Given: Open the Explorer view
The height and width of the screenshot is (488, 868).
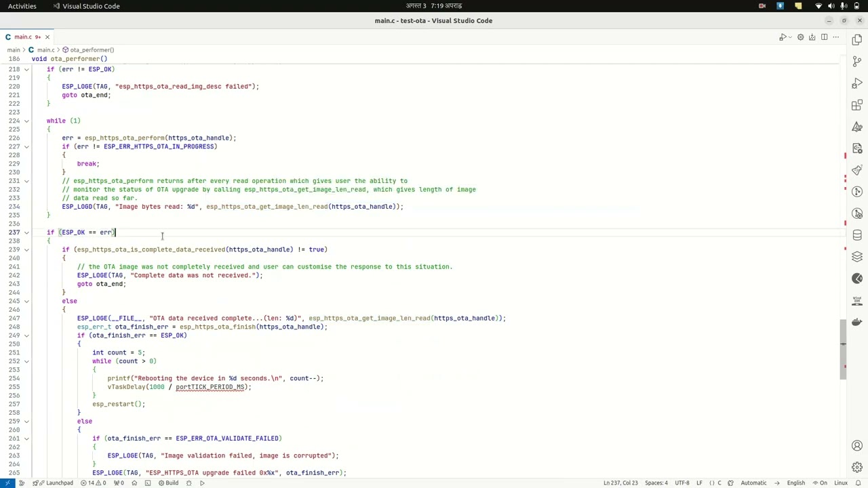Looking at the screenshot, I should pos(857,40).
